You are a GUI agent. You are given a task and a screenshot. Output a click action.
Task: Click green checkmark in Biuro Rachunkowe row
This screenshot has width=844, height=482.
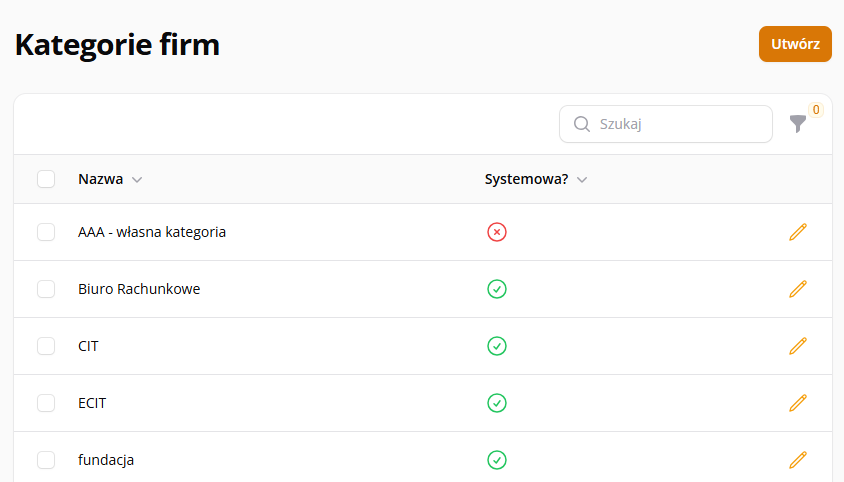(497, 289)
